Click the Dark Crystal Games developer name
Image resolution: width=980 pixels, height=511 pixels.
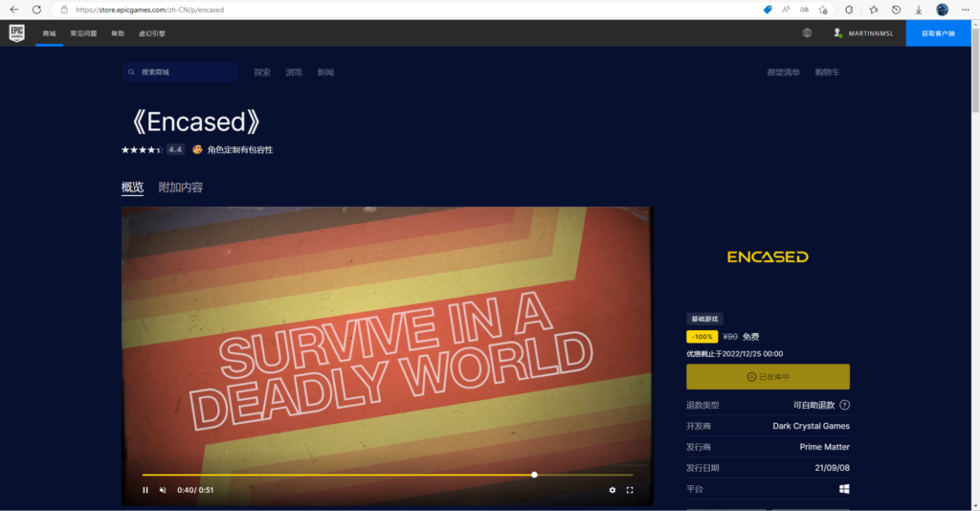[x=811, y=426]
